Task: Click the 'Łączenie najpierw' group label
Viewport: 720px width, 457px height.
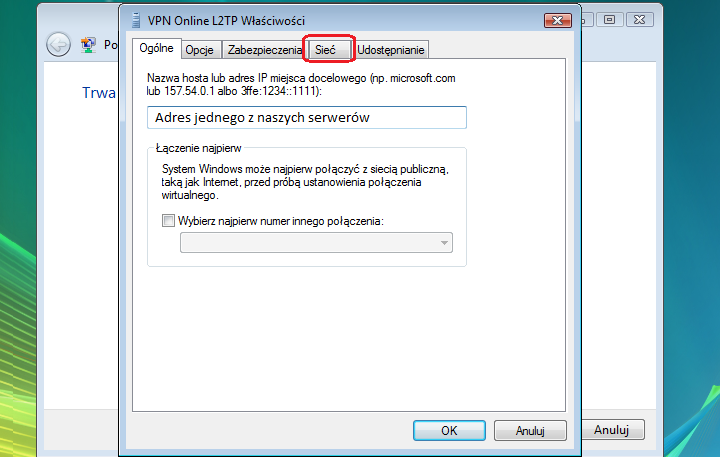Action: point(198,148)
